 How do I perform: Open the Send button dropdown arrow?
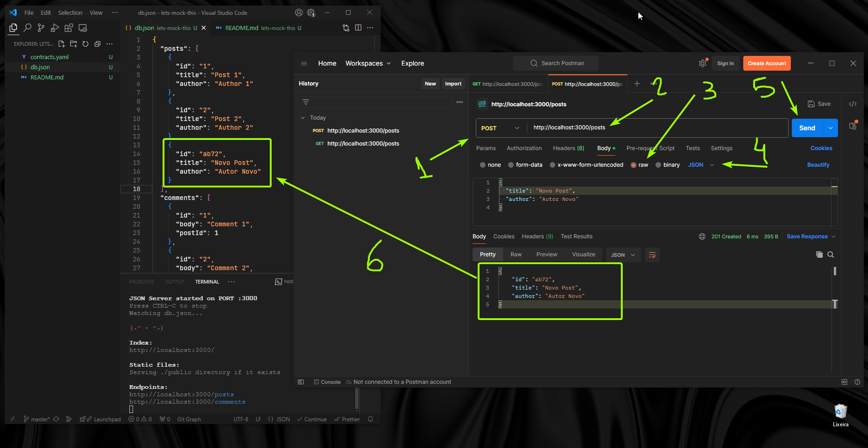[x=831, y=128]
